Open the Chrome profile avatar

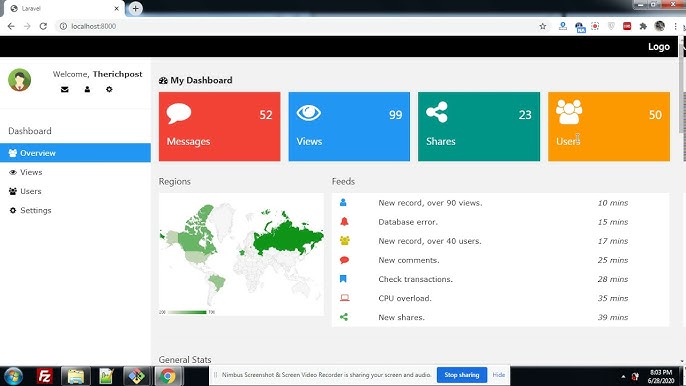click(660, 26)
